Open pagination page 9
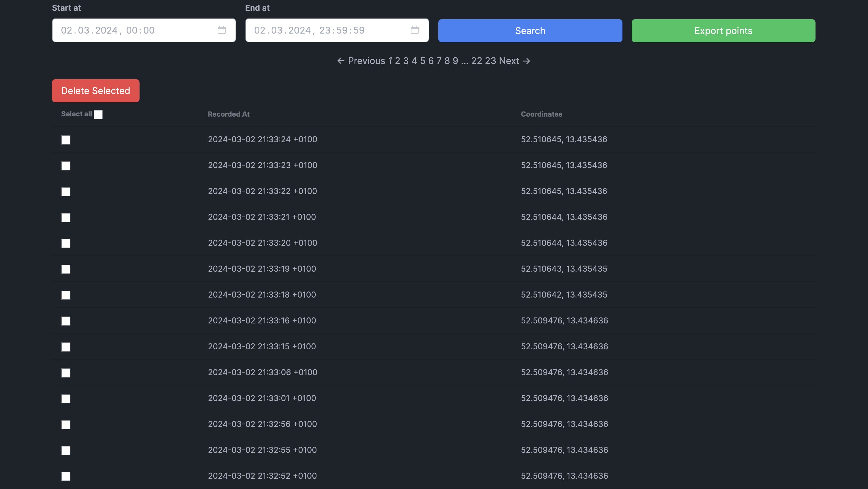 click(x=455, y=61)
